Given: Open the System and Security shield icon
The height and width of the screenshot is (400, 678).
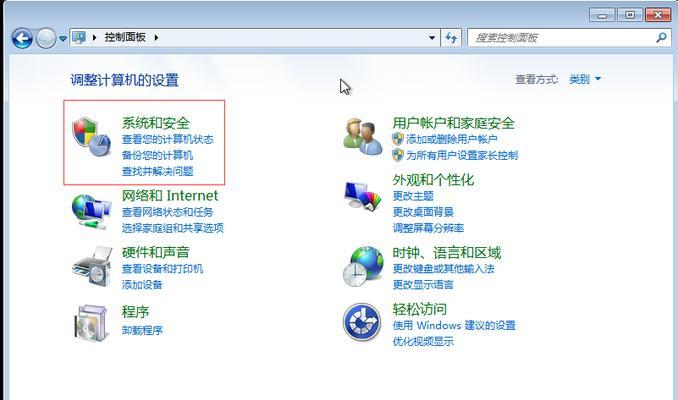Looking at the screenshot, I should [91, 137].
